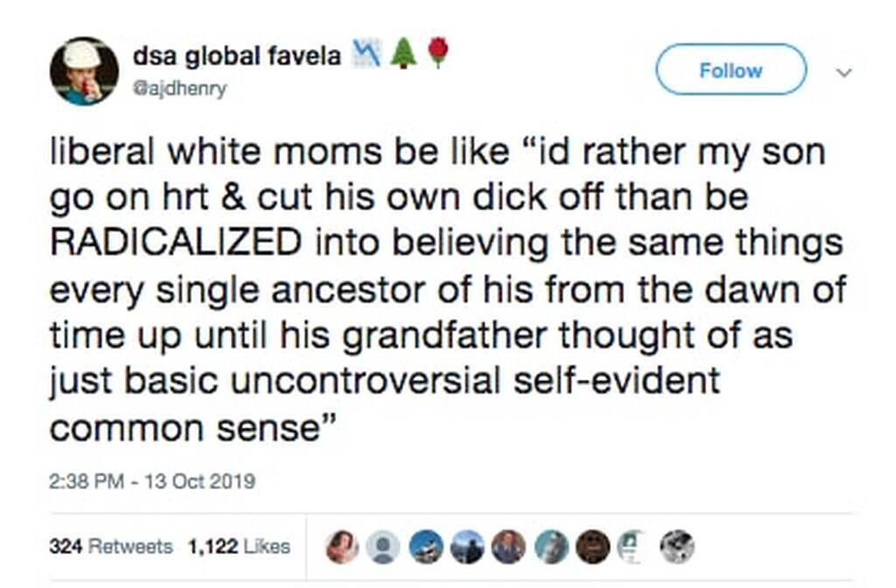Image resolution: width=896 pixels, height=588 pixels.
Task: Click the @ajdhenry handle
Action: 179,88
